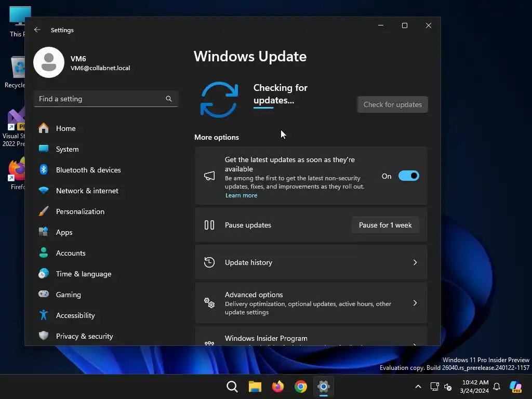The image size is (532, 399).
Task: Select Visual Studio 2022 Preview desktop shortcut
Action: pyautogui.click(x=14, y=128)
